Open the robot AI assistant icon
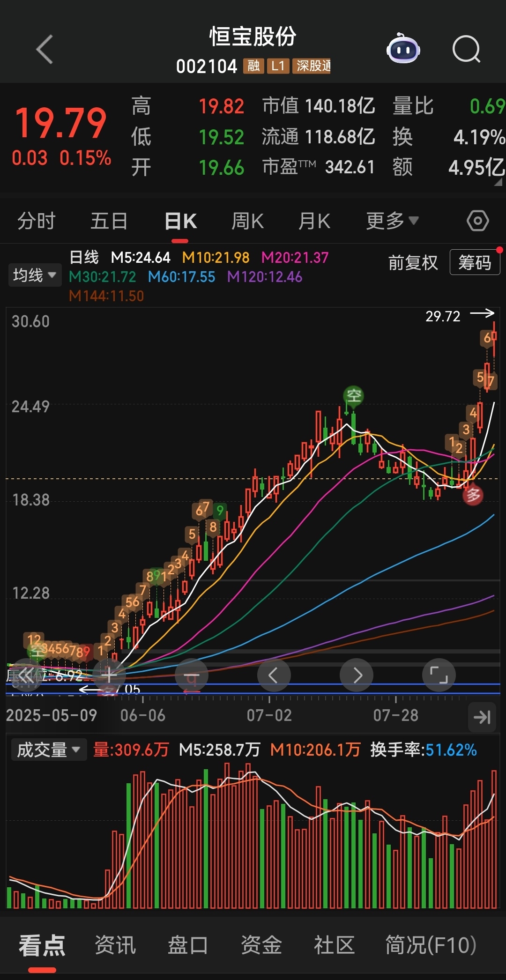The width and height of the screenshot is (506, 980). (403, 48)
